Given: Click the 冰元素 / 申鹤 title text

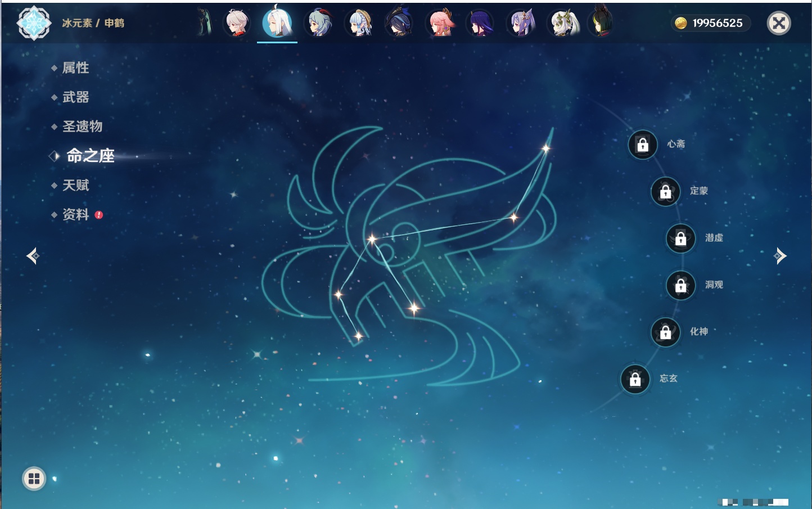Looking at the screenshot, I should pyautogui.click(x=93, y=23).
